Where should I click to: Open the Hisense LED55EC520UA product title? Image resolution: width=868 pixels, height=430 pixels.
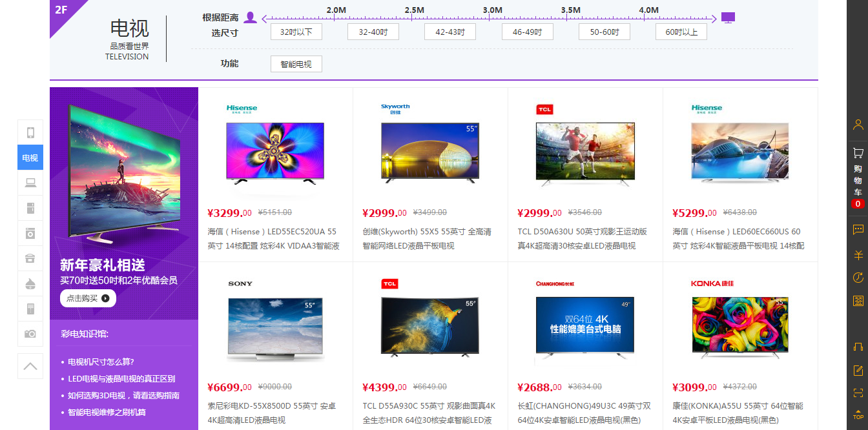tap(272, 238)
